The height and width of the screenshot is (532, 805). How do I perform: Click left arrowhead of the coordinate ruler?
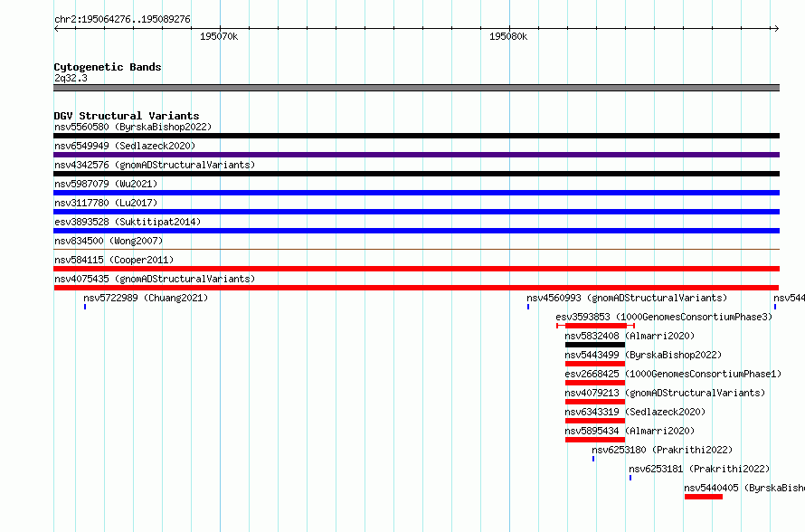(56, 28)
